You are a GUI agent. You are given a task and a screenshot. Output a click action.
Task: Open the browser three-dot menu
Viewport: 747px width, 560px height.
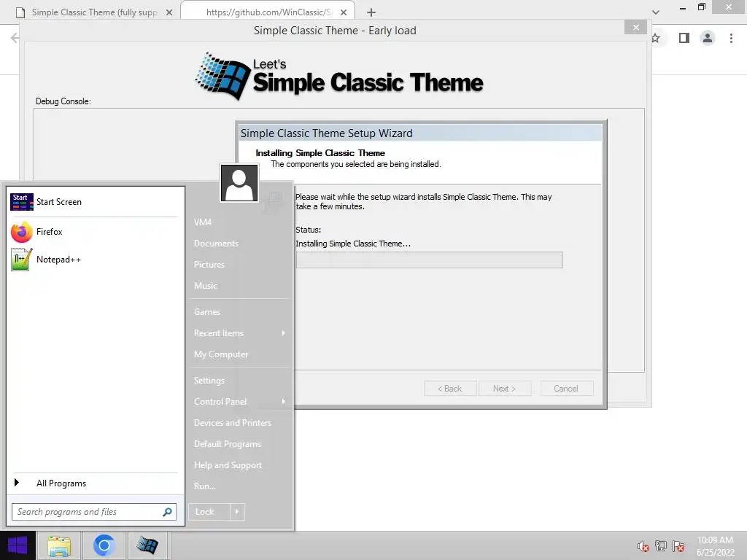(731, 38)
